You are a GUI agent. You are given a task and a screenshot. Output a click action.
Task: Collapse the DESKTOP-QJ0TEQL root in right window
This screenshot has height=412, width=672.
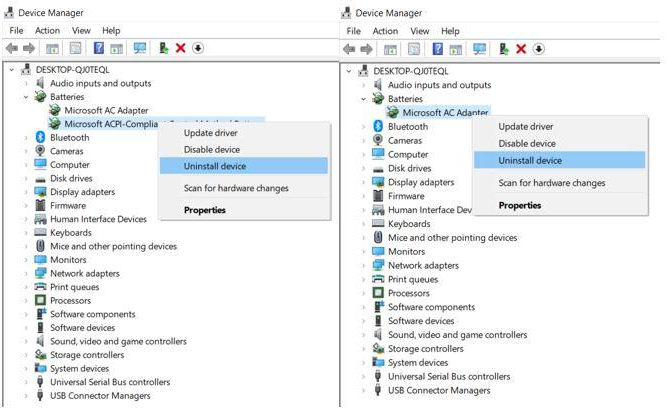click(349, 72)
